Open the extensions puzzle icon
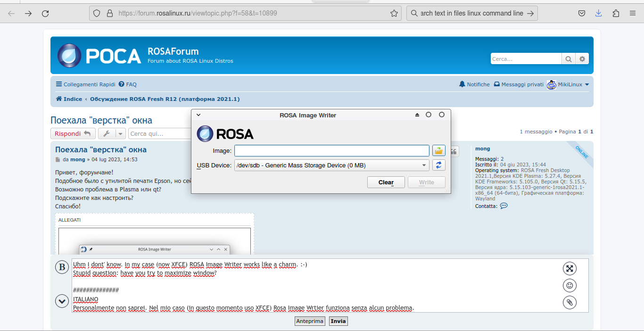 click(616, 13)
